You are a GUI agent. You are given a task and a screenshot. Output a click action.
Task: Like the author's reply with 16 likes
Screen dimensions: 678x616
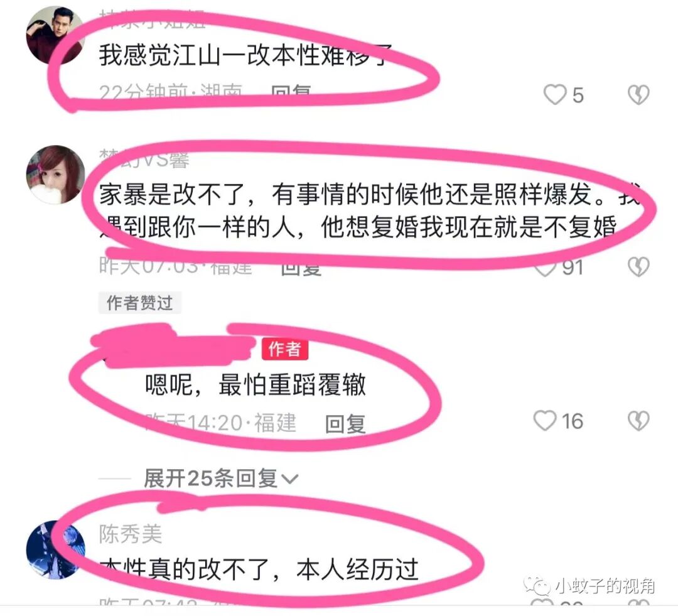(x=545, y=421)
